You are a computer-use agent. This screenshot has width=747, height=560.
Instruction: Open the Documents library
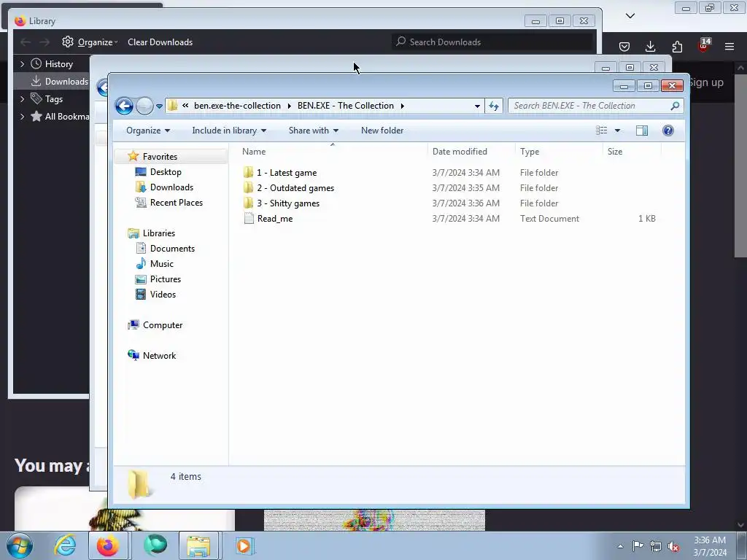172,249
